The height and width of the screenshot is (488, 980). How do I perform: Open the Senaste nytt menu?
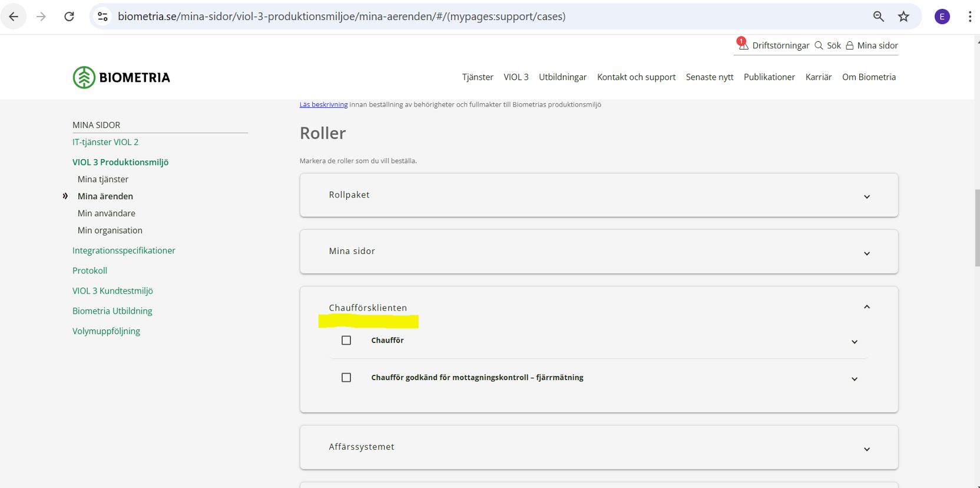click(710, 77)
